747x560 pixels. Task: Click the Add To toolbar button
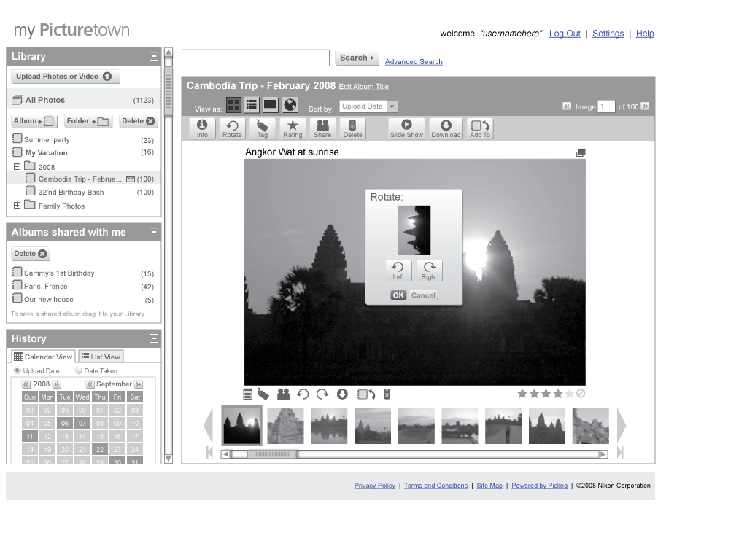(480, 128)
